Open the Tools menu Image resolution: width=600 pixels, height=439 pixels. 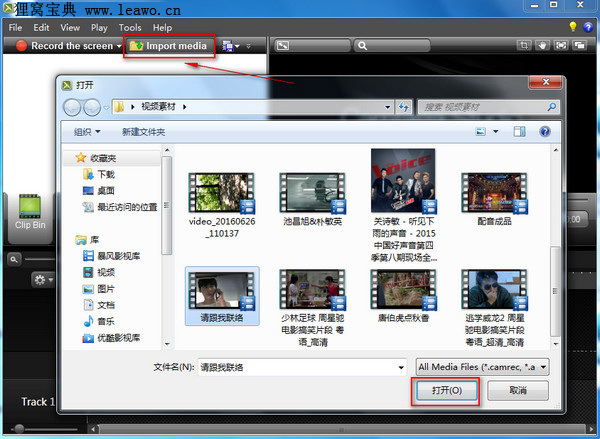click(130, 28)
